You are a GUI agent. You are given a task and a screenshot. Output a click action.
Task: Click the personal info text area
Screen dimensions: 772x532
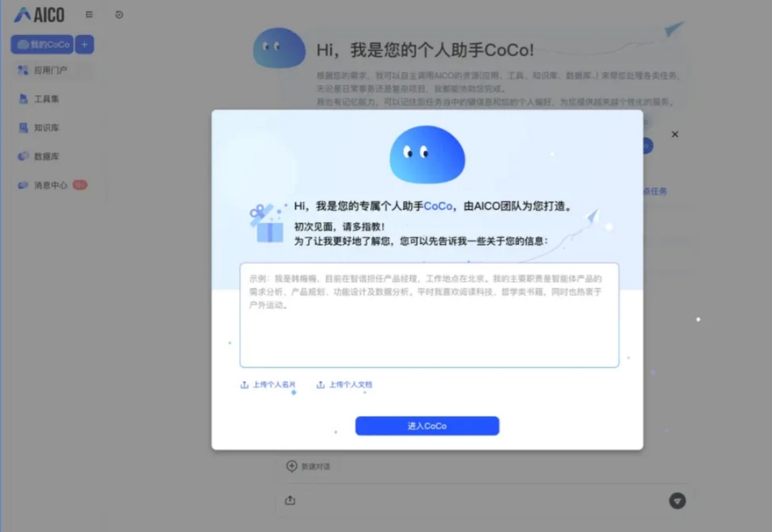pos(430,315)
